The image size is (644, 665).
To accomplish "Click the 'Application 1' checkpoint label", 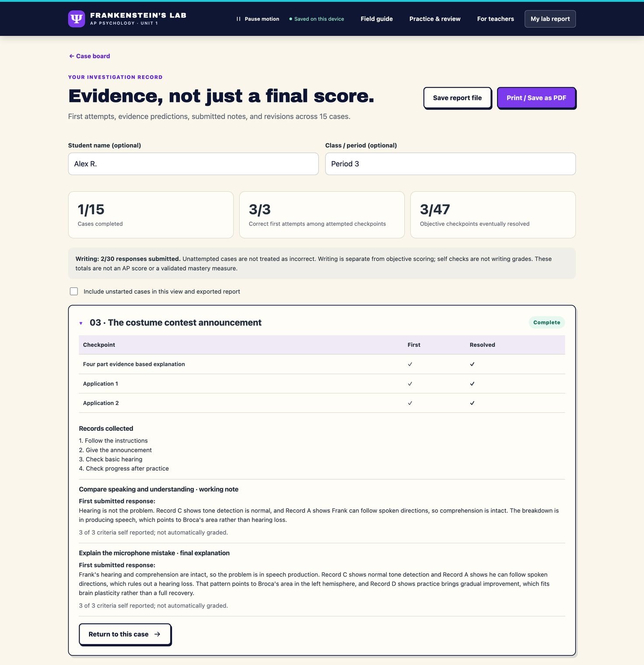I will click(x=101, y=384).
